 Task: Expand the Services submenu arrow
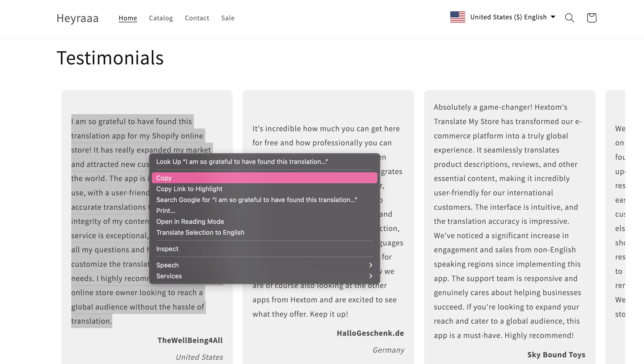370,276
